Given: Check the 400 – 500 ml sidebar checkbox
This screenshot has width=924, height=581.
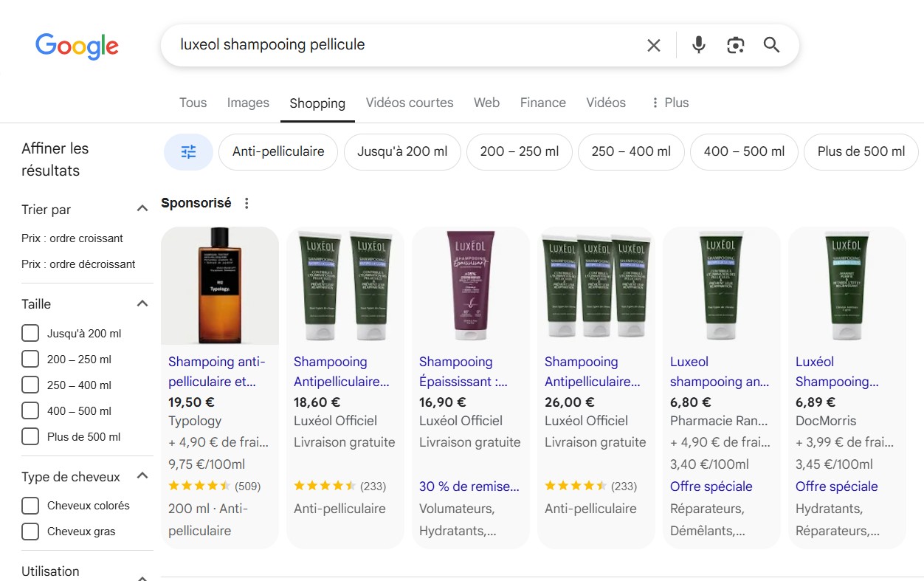Looking at the screenshot, I should tap(30, 410).
